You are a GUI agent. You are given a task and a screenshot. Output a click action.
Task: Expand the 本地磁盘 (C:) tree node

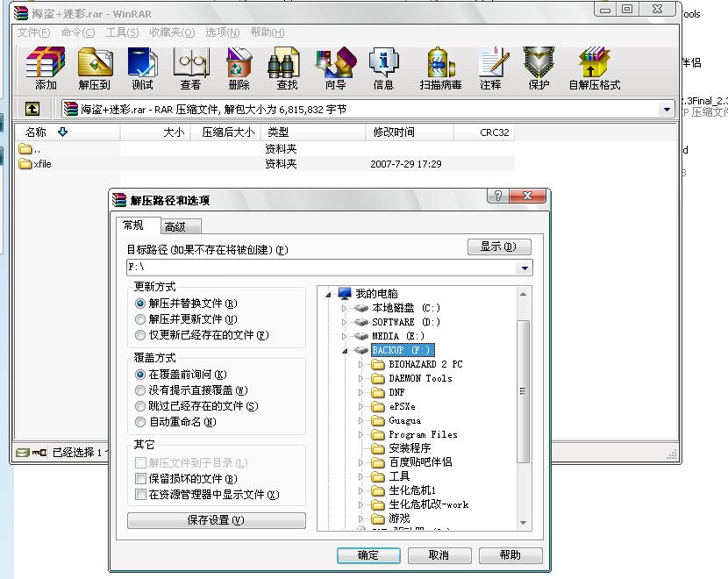[x=344, y=308]
